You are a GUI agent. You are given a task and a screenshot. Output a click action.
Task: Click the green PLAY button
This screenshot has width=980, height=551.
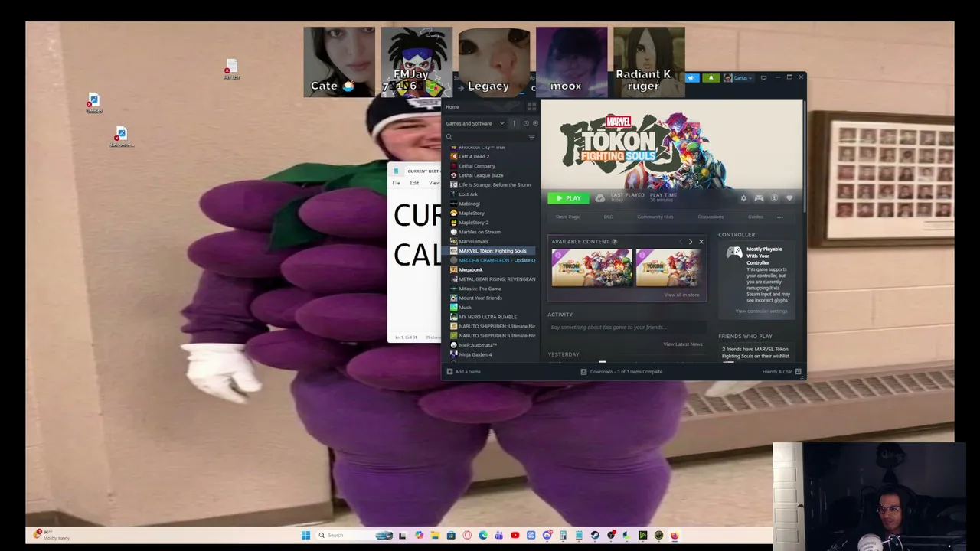click(x=569, y=198)
